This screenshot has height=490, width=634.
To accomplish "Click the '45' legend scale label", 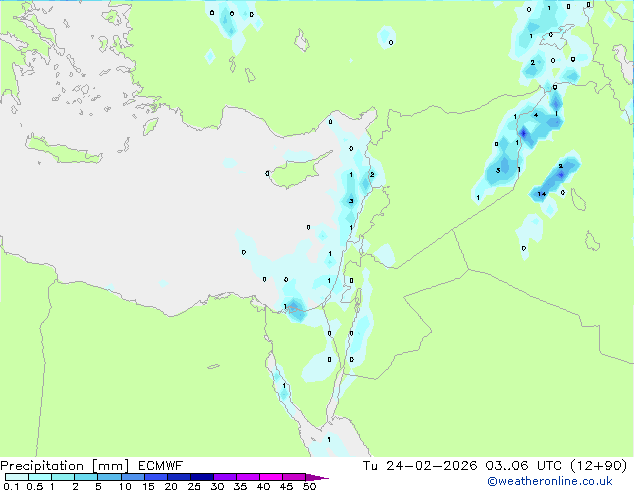I will coord(286,486).
